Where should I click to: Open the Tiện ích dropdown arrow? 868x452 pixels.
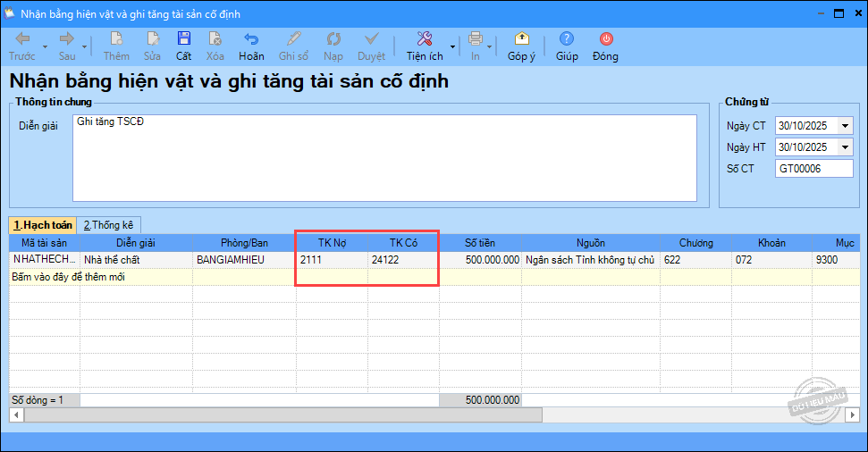tap(453, 46)
